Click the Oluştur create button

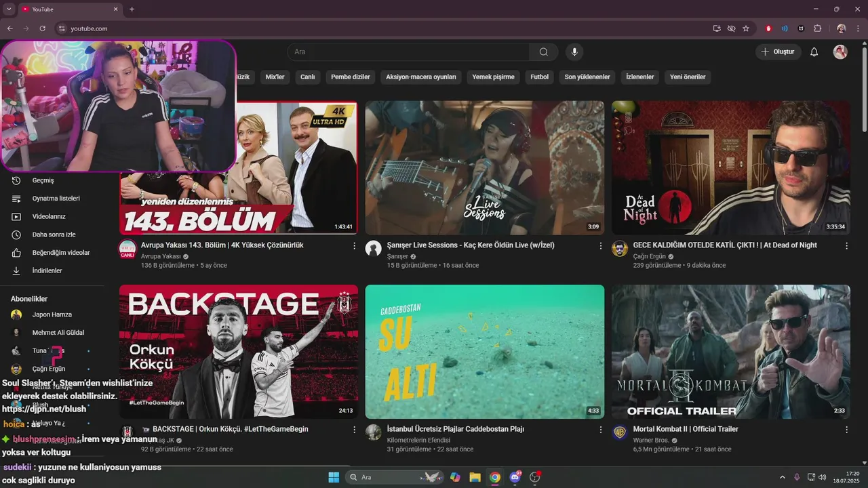(x=778, y=52)
